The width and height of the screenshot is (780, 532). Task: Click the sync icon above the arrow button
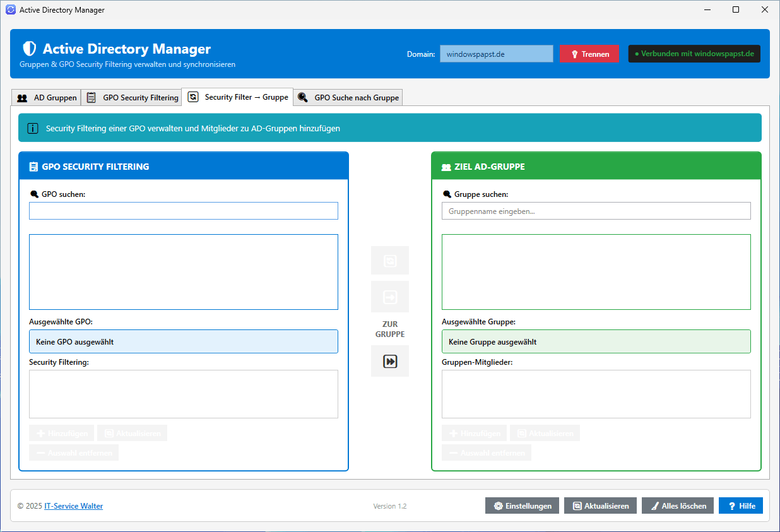point(390,261)
